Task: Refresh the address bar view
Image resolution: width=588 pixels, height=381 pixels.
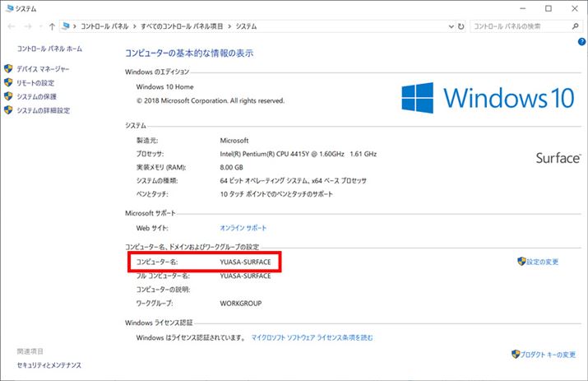Action: [x=461, y=26]
